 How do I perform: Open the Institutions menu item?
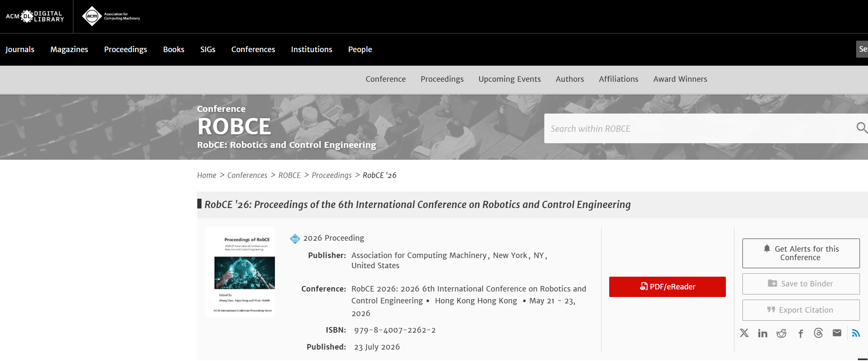[311, 50]
